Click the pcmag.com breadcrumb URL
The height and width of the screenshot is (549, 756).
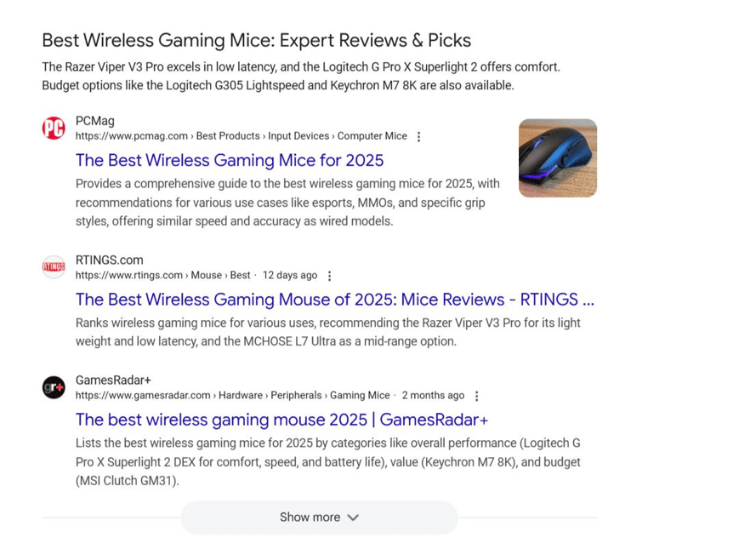(132, 136)
